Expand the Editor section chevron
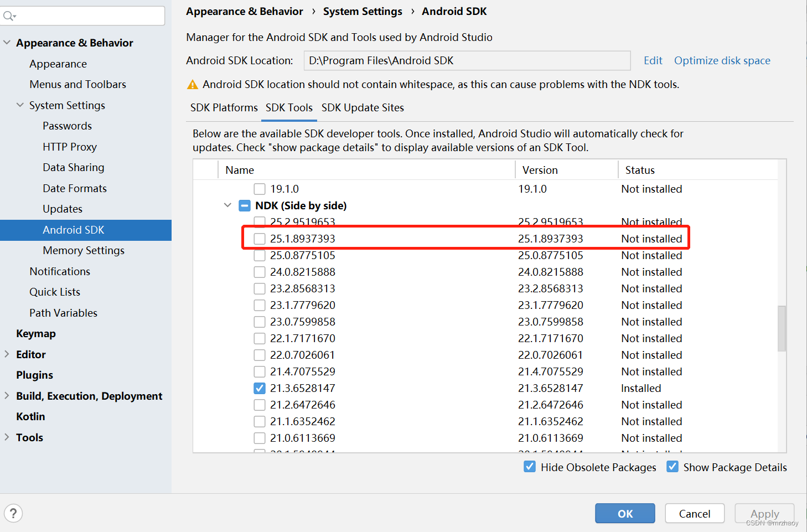Image resolution: width=807 pixels, height=532 pixels. (x=7, y=354)
